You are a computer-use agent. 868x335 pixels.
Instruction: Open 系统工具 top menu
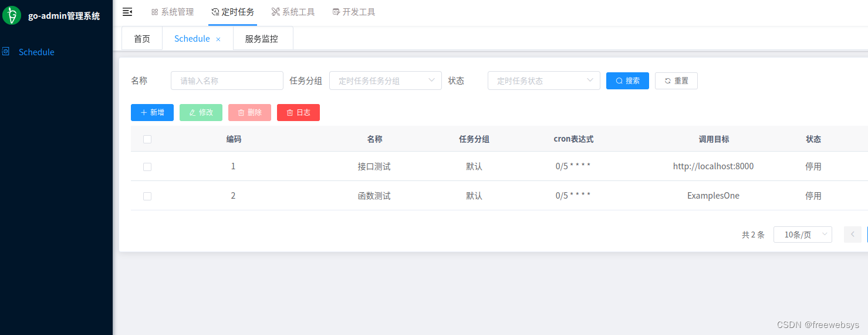pyautogui.click(x=293, y=12)
